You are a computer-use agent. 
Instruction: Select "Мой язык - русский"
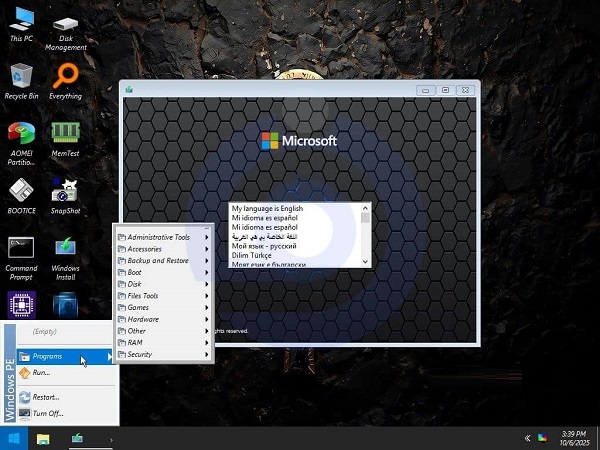tap(295, 246)
